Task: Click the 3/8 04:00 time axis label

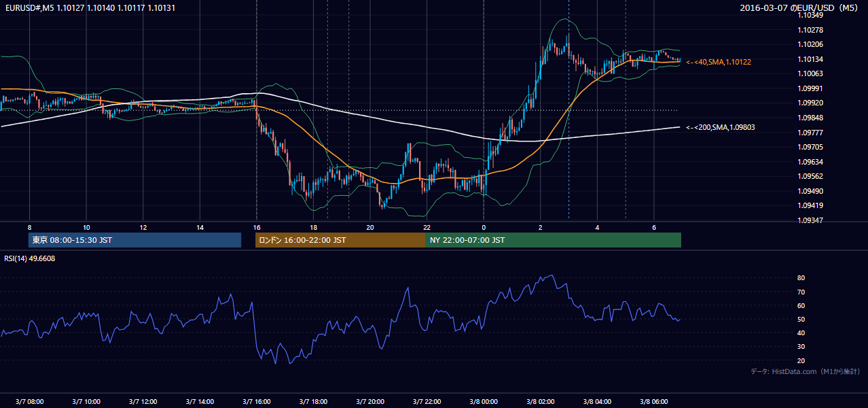Action: 598,401
